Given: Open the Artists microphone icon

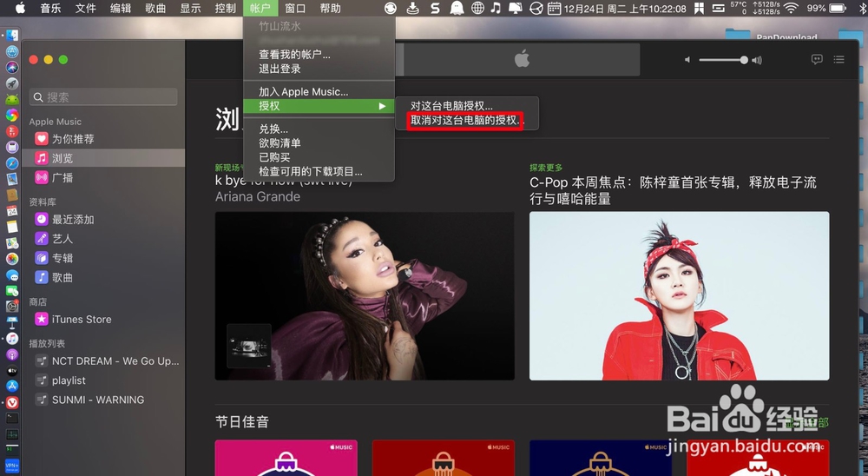Looking at the screenshot, I should [x=42, y=238].
